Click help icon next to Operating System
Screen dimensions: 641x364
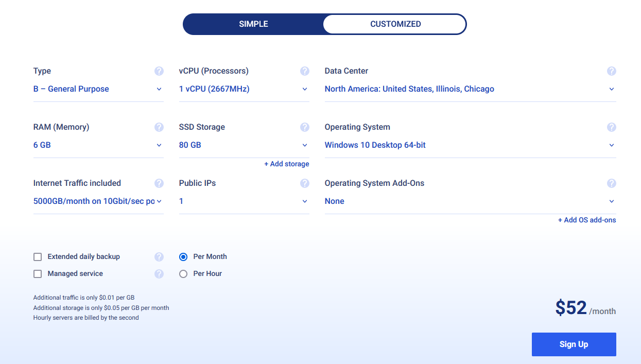(x=612, y=127)
